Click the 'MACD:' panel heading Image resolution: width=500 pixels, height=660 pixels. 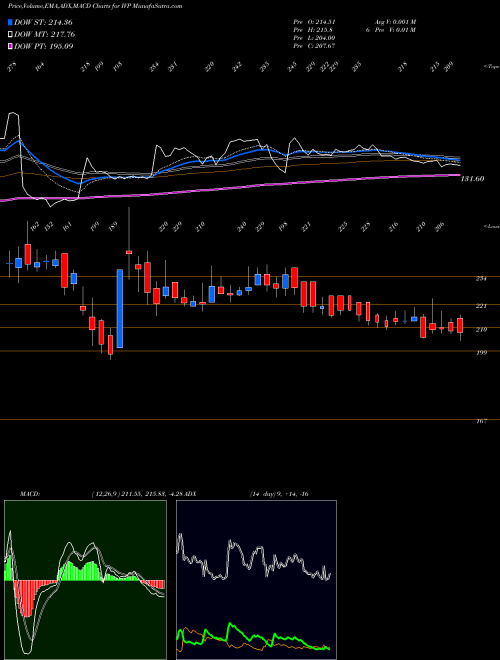point(30,494)
